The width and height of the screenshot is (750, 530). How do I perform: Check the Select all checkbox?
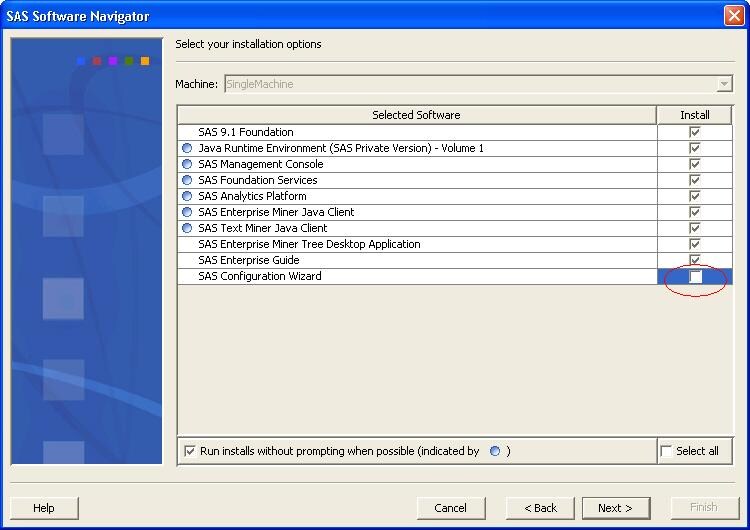667,452
